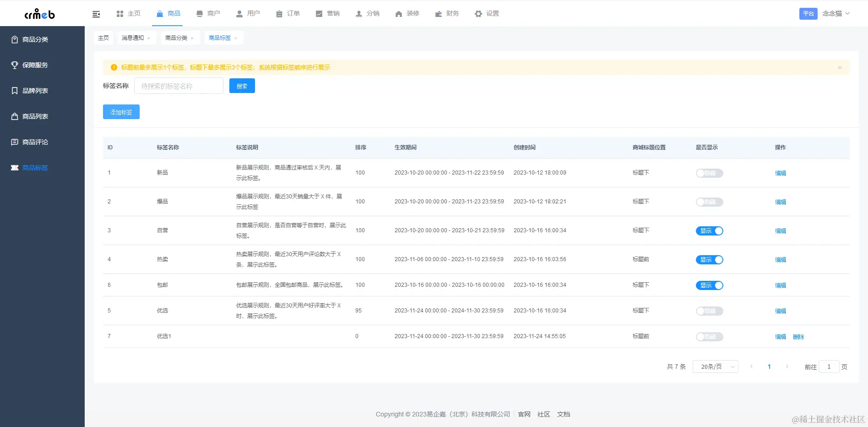Click the 商品评论 comment icon in the sidebar

click(x=15, y=142)
